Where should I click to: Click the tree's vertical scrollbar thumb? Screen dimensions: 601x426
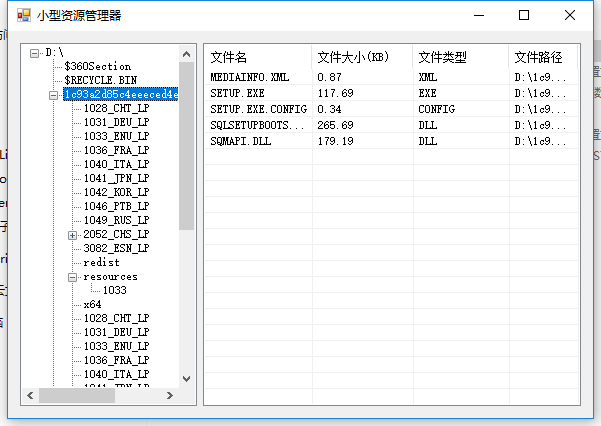coord(187,146)
